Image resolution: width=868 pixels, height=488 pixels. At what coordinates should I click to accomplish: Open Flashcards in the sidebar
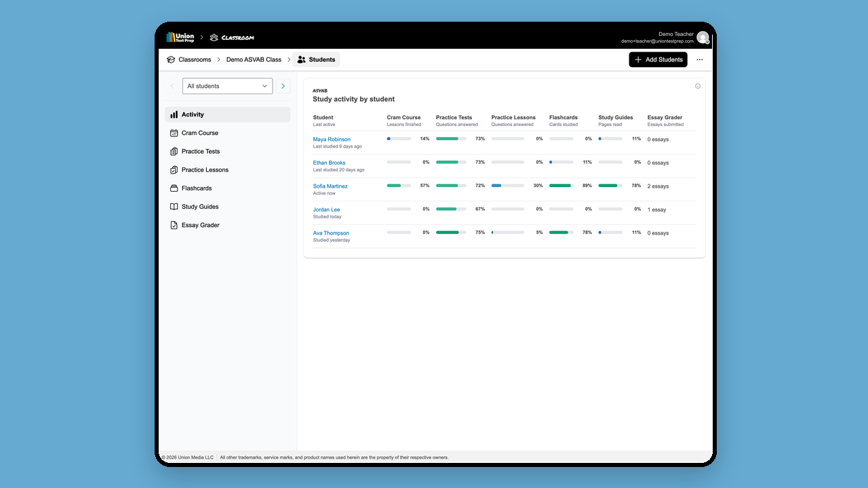(227, 188)
